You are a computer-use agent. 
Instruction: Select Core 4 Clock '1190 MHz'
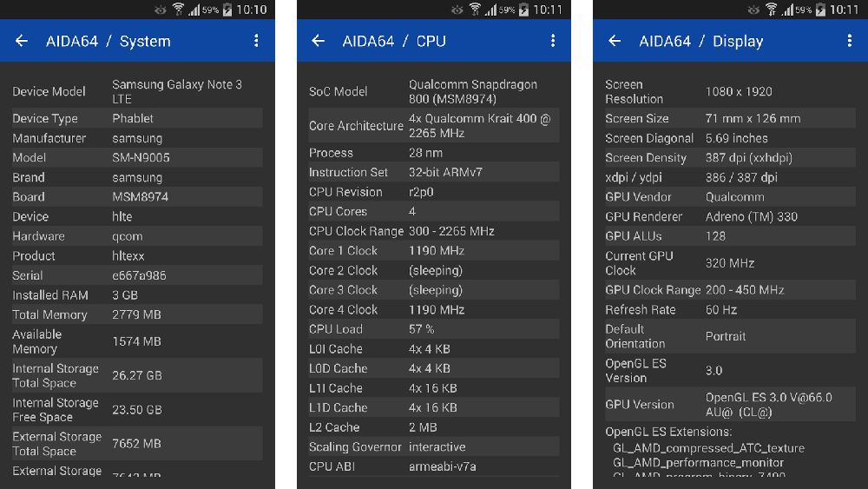(437, 310)
